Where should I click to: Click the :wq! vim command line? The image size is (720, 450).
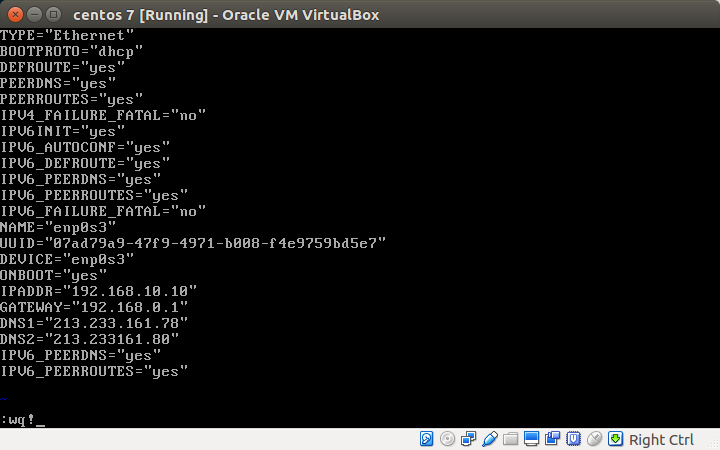tap(20, 420)
